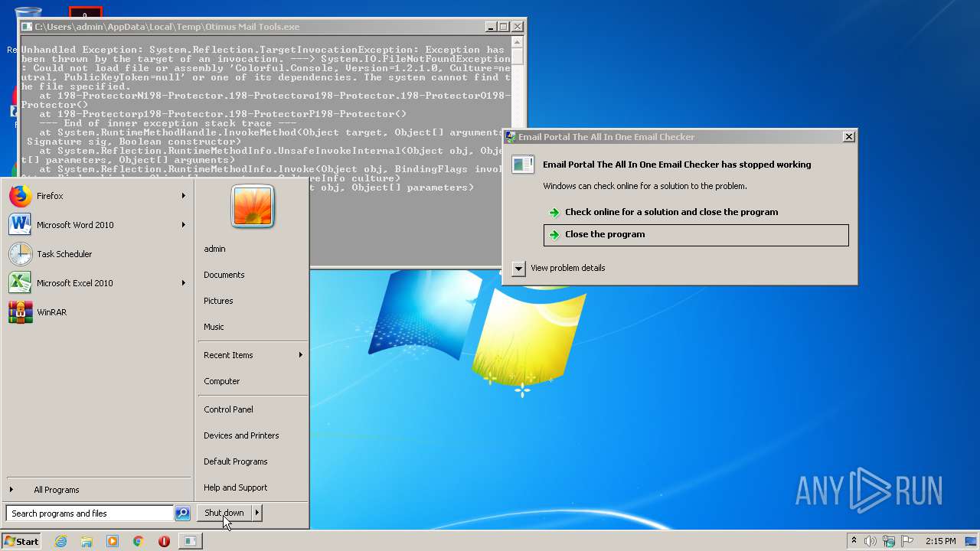This screenshot has height=551, width=980.
Task: Expand Microsoft Word 2010 jump list arrow
Action: (x=183, y=225)
